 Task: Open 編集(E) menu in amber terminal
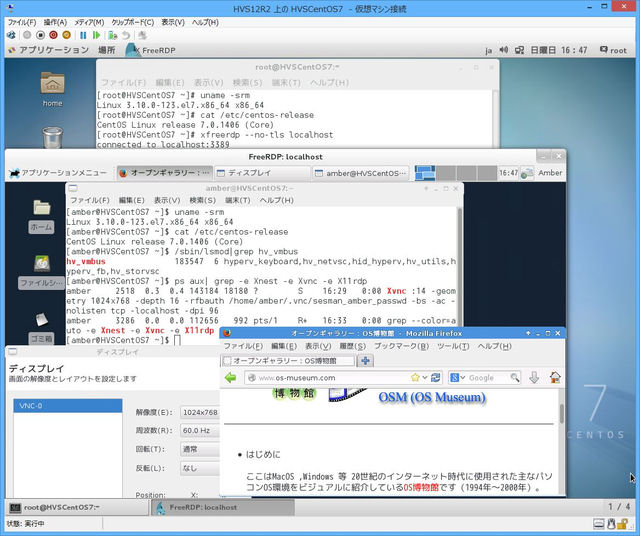131,200
